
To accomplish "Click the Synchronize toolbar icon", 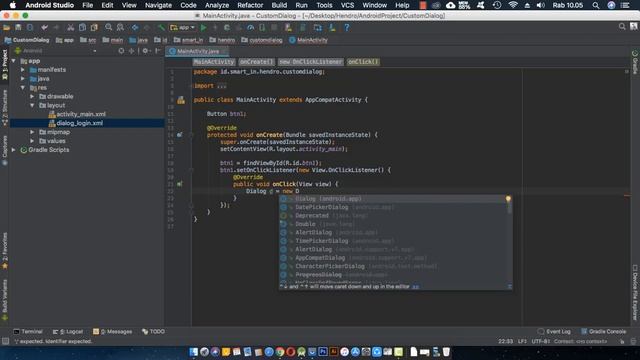I will click(30, 27).
